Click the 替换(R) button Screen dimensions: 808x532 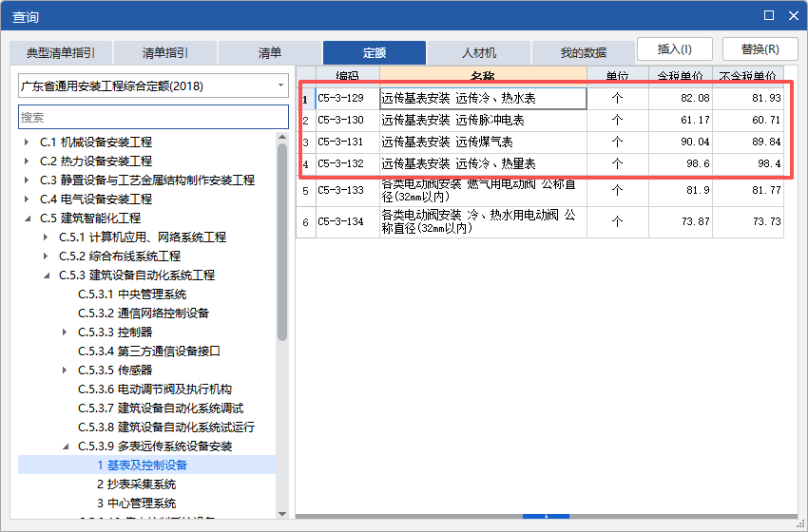[760, 49]
